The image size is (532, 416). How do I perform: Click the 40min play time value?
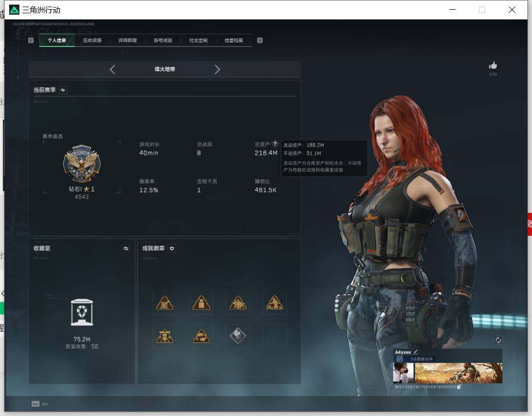click(149, 153)
